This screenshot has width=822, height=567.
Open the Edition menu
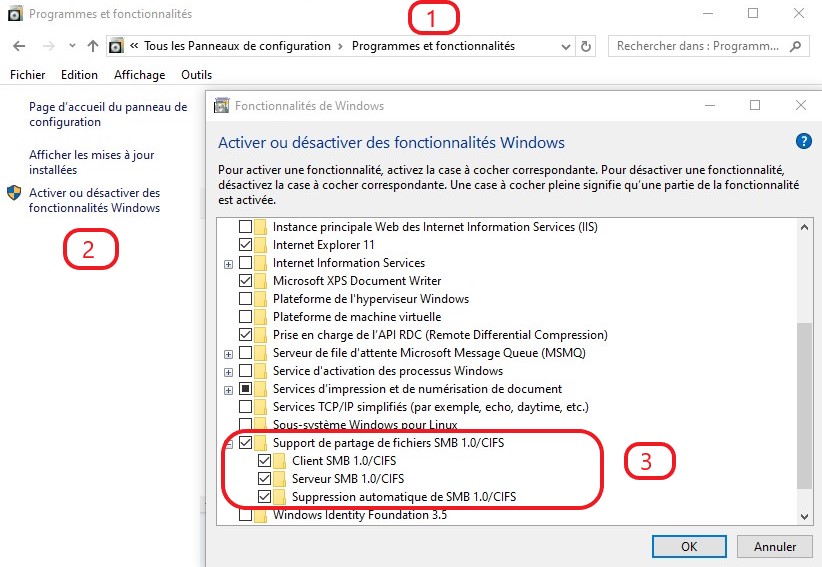point(79,75)
